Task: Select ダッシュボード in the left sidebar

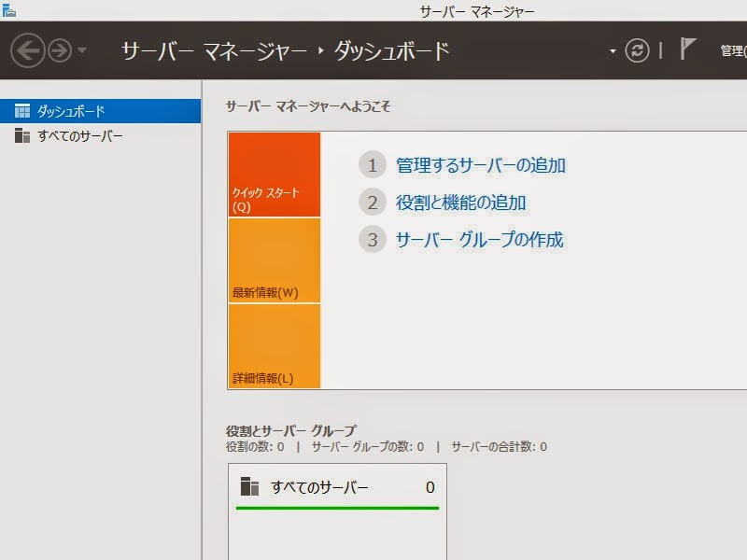Action: click(x=101, y=111)
